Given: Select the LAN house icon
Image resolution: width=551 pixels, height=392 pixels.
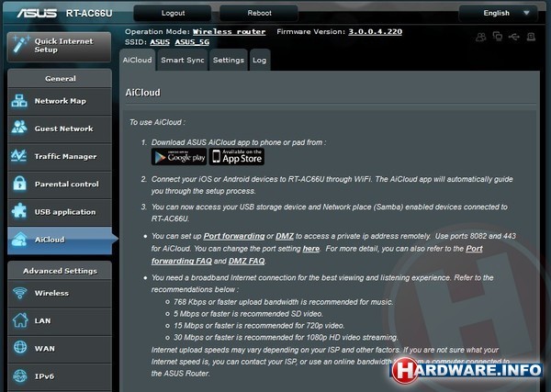Looking at the screenshot, I should coord(20,320).
